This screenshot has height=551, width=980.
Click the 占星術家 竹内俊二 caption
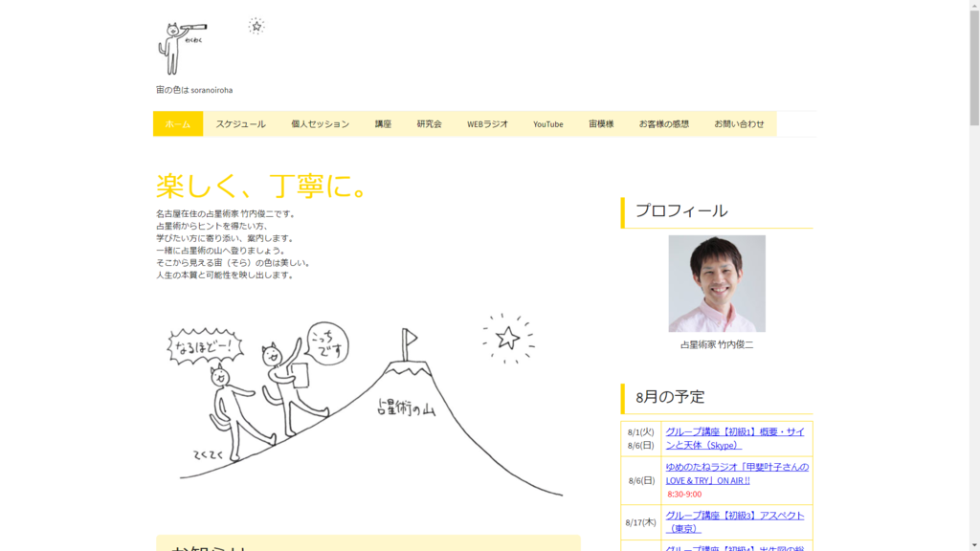(x=717, y=344)
